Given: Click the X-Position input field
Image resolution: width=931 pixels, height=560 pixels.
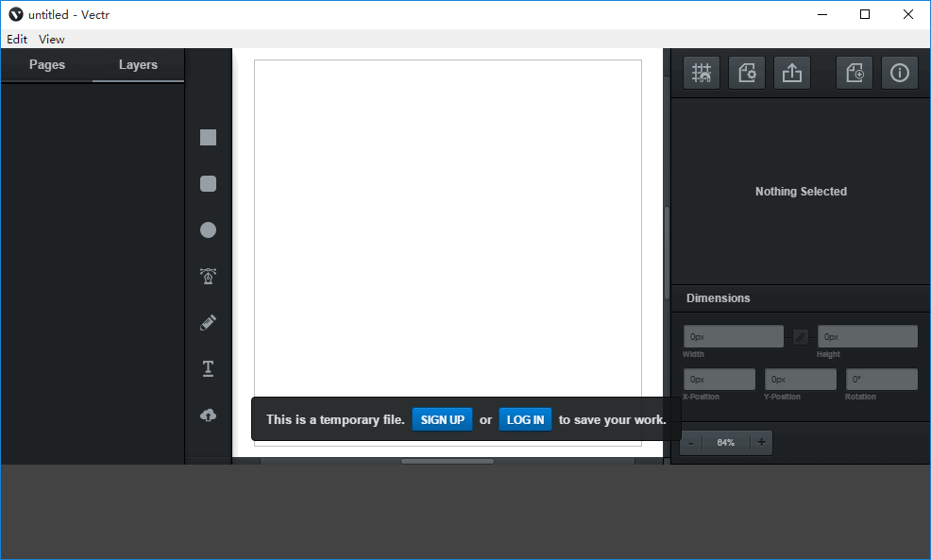Looking at the screenshot, I should pos(719,379).
